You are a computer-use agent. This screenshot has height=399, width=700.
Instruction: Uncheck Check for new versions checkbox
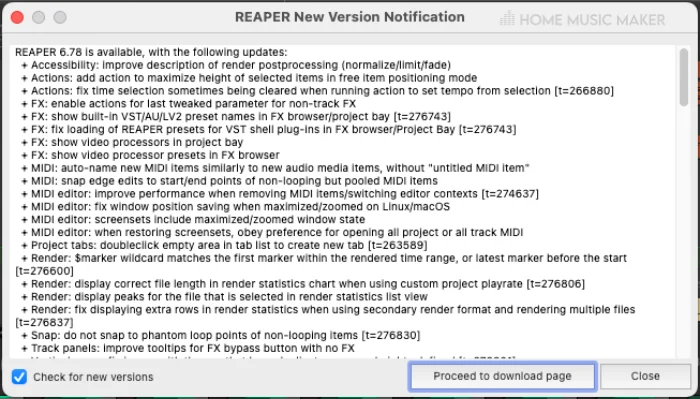tap(19, 377)
